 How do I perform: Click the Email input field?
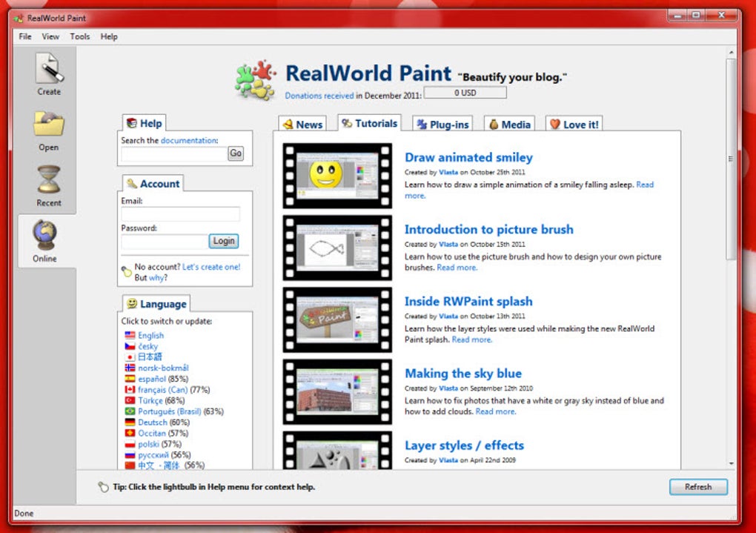(181, 213)
